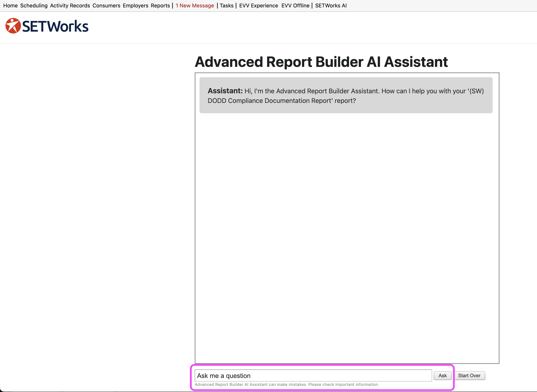Click the disclaimer text below the input

click(286, 384)
